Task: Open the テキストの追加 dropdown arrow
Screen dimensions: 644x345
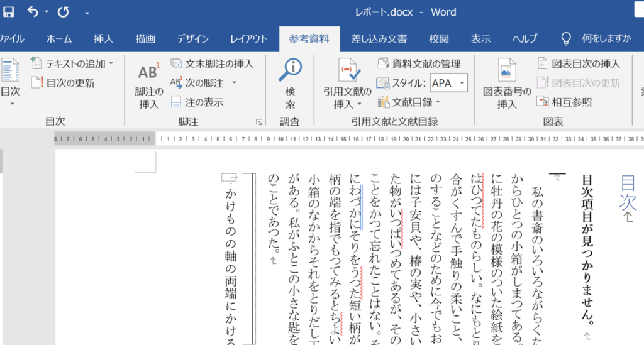Action: [x=111, y=63]
